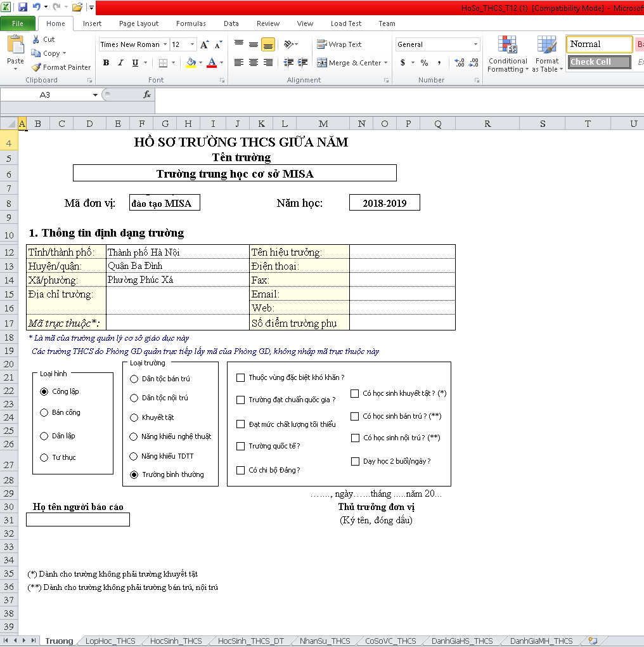Select Dân tộc bán trú school type
The image size is (644, 647).
click(134, 379)
